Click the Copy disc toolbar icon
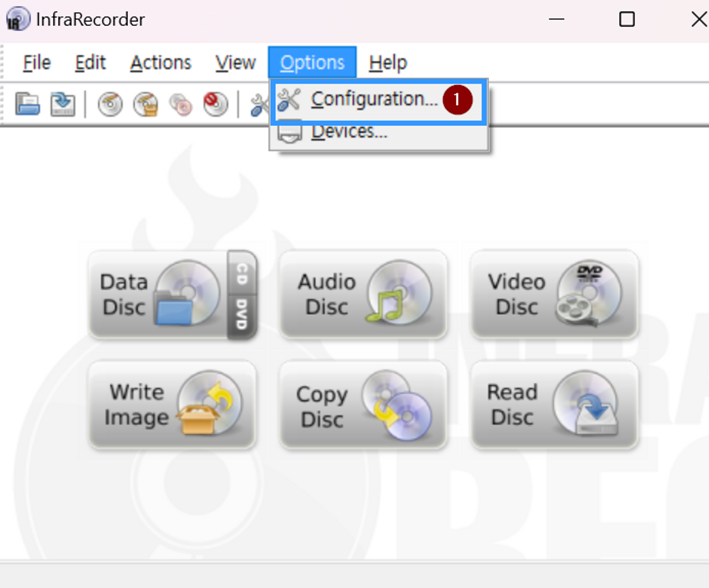This screenshot has height=588, width=709. [x=181, y=104]
